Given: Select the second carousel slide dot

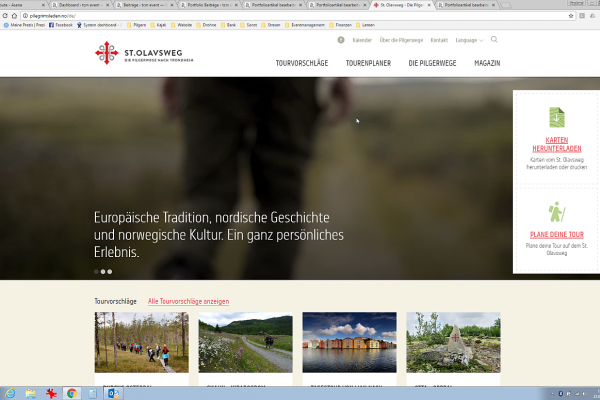Looking at the screenshot, I should (x=103, y=272).
